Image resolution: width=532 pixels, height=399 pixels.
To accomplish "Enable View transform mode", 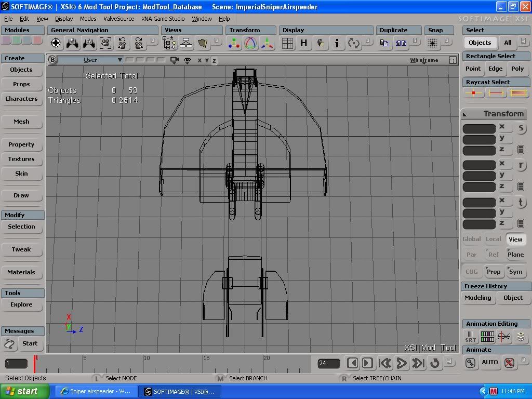I will (x=515, y=239).
